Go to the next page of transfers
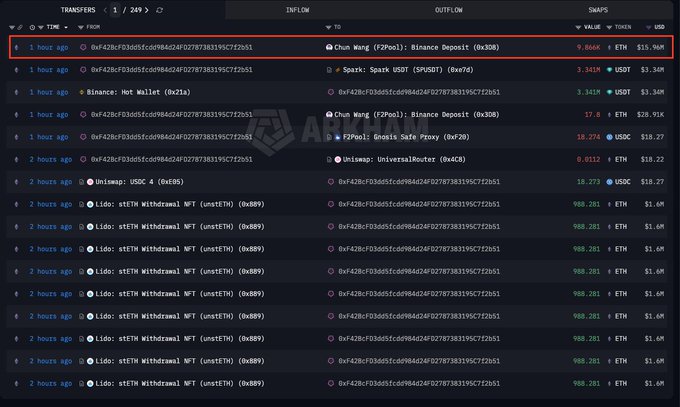Viewport: 680px width, 407px height. tap(147, 10)
